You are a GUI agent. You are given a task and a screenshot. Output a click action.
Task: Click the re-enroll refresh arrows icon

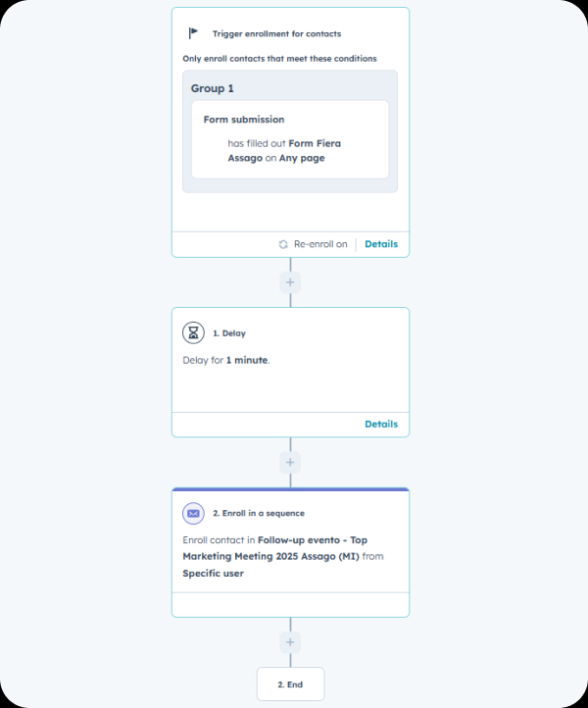283,244
